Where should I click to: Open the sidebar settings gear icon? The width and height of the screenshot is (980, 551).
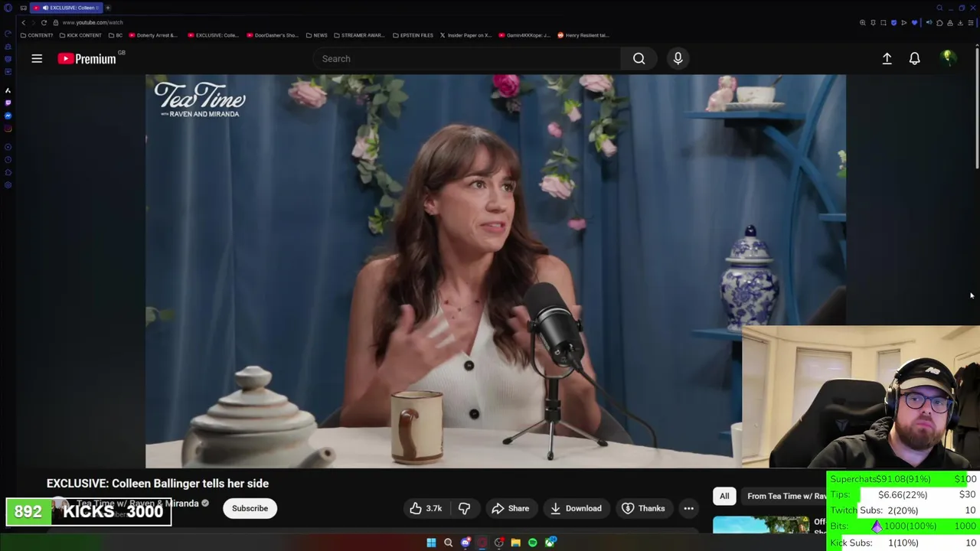[8, 184]
